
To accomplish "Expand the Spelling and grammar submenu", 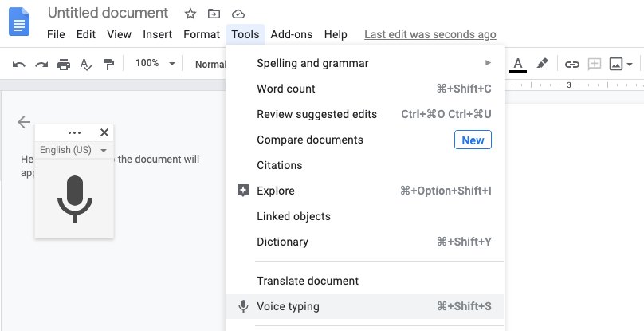I will point(365,63).
